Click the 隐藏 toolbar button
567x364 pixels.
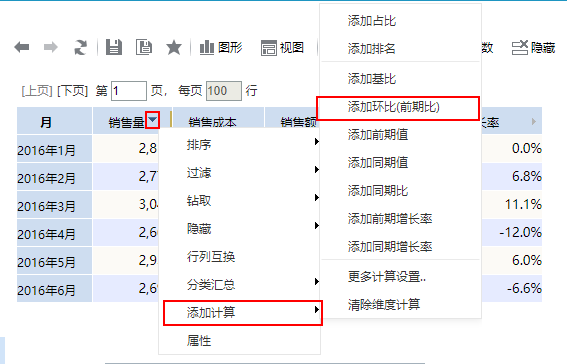(x=533, y=47)
